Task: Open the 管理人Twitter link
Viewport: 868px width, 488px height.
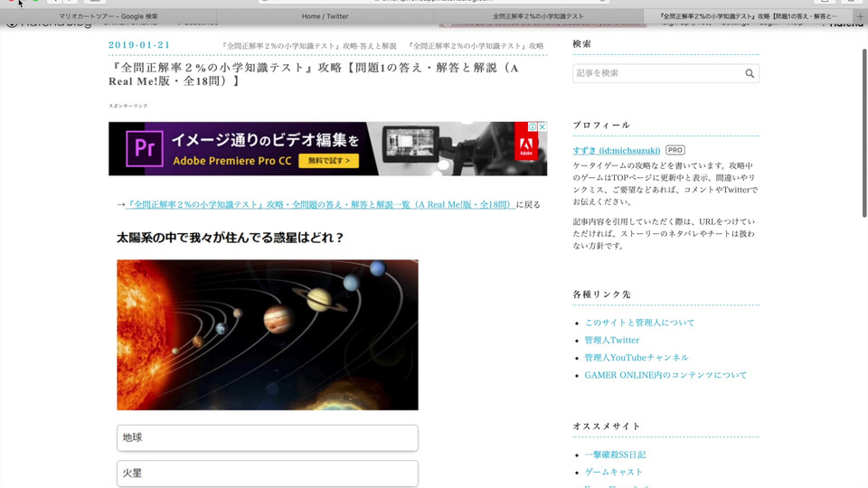Action: 612,341
